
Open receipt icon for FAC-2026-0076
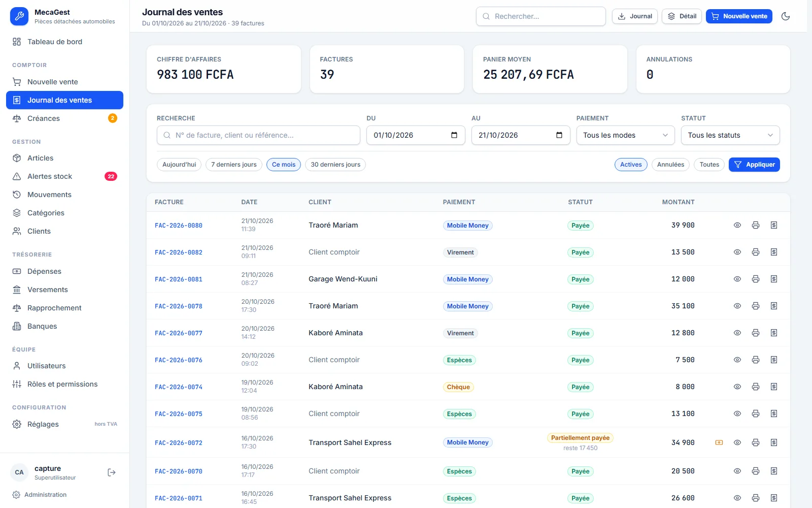click(774, 360)
